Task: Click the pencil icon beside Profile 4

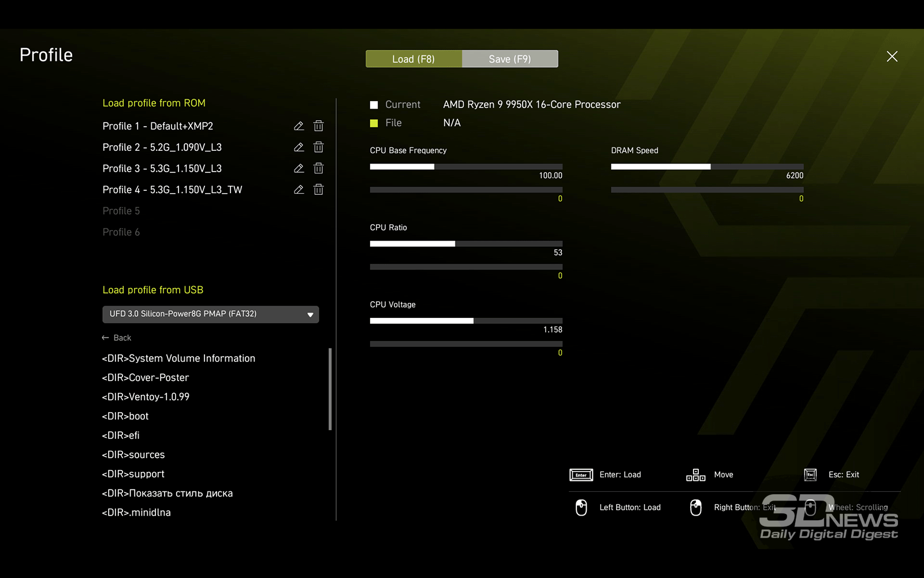Action: click(x=299, y=190)
